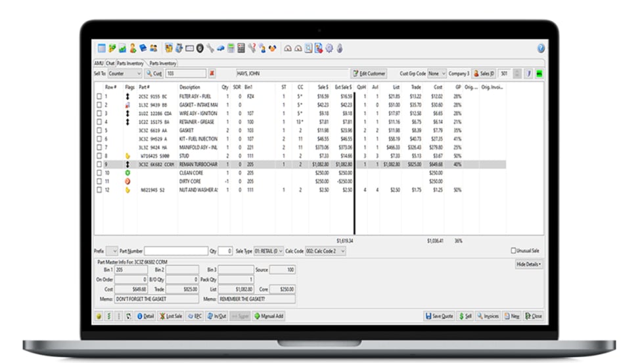
Task: Open the Calc Code dropdown
Action: pos(342,251)
